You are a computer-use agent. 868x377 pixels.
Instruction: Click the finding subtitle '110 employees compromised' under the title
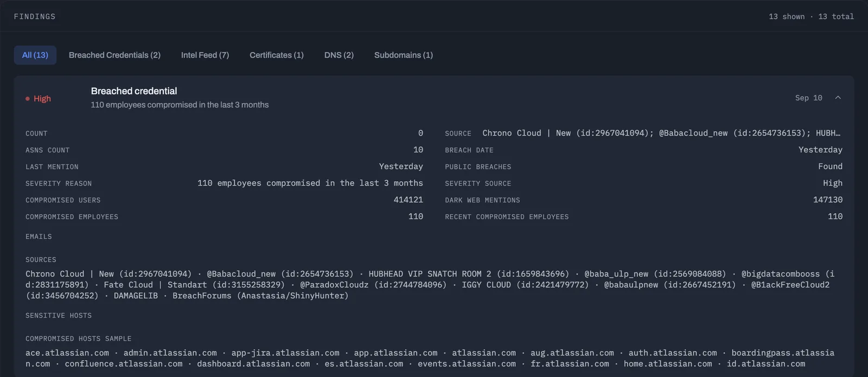click(x=180, y=105)
